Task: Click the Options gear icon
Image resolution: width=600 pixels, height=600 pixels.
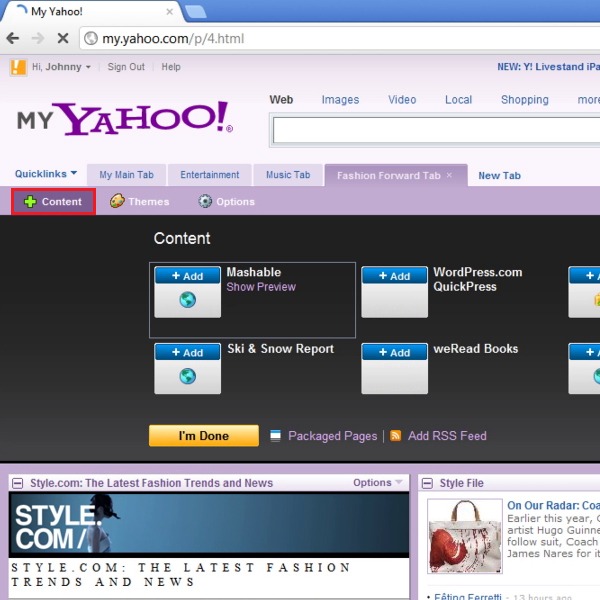Action: [x=205, y=201]
